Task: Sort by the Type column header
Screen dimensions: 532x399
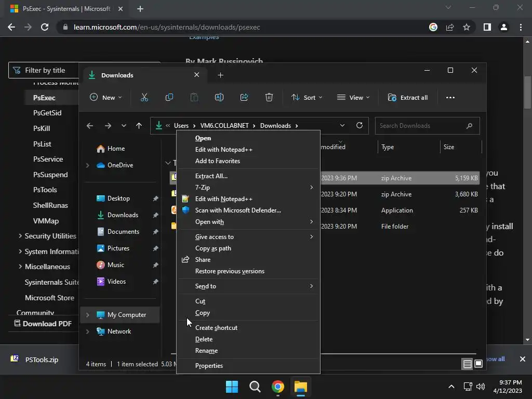Action: pos(408,147)
